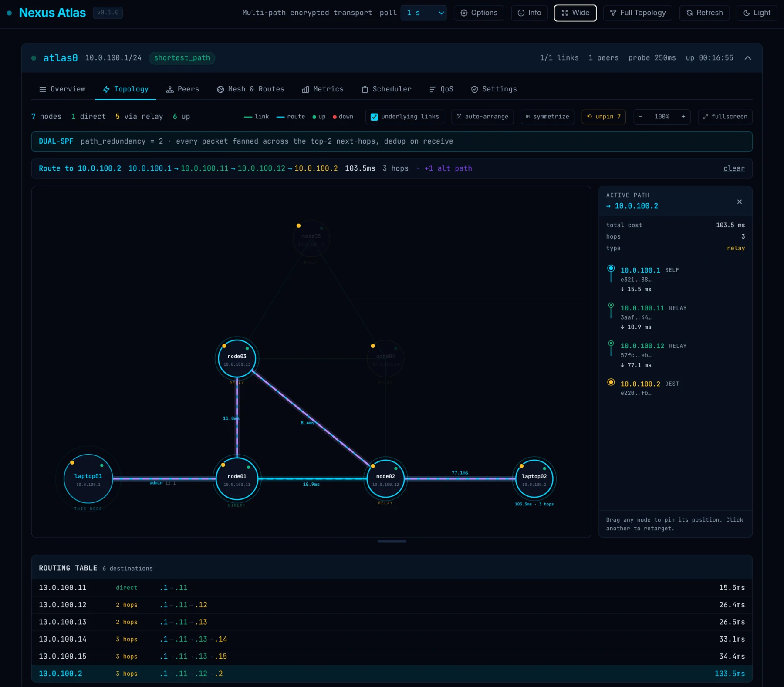Select the laptop01 node
Screen dimensions: 784x687
click(88, 479)
